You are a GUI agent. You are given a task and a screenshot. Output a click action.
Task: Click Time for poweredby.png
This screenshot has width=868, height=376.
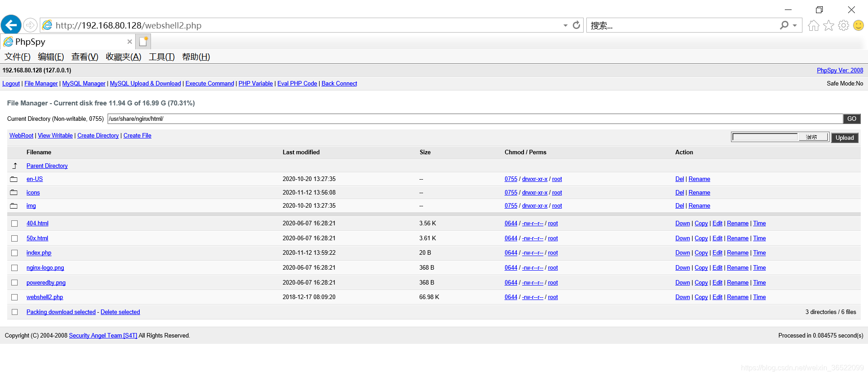[759, 283]
